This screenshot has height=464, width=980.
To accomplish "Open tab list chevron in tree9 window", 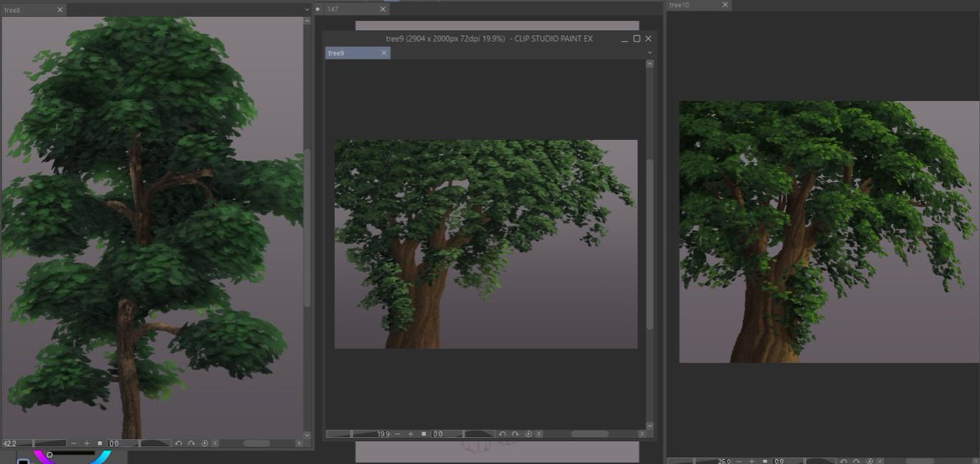I will pos(649,53).
